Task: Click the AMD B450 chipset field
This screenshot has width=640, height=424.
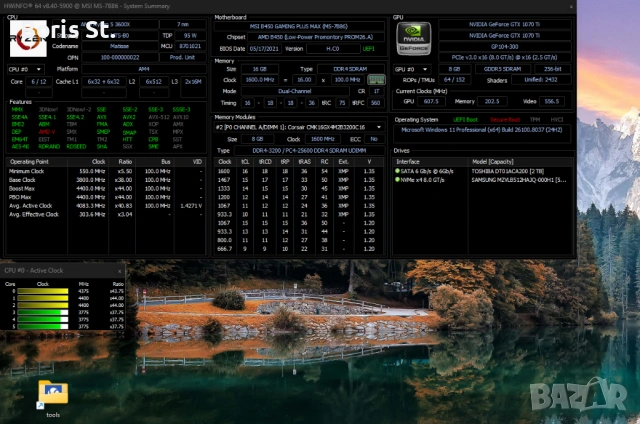Action: (316, 37)
